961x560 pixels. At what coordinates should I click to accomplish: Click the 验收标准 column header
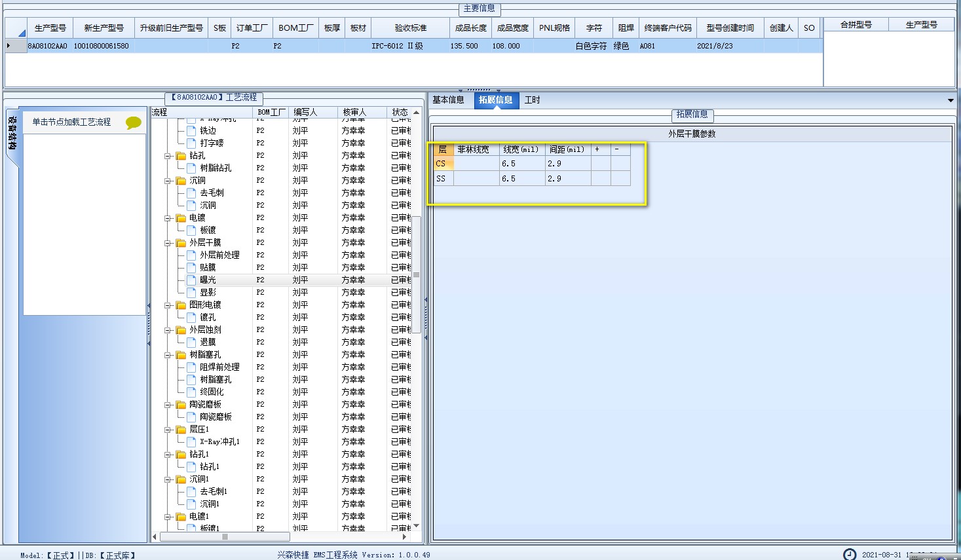411,28
